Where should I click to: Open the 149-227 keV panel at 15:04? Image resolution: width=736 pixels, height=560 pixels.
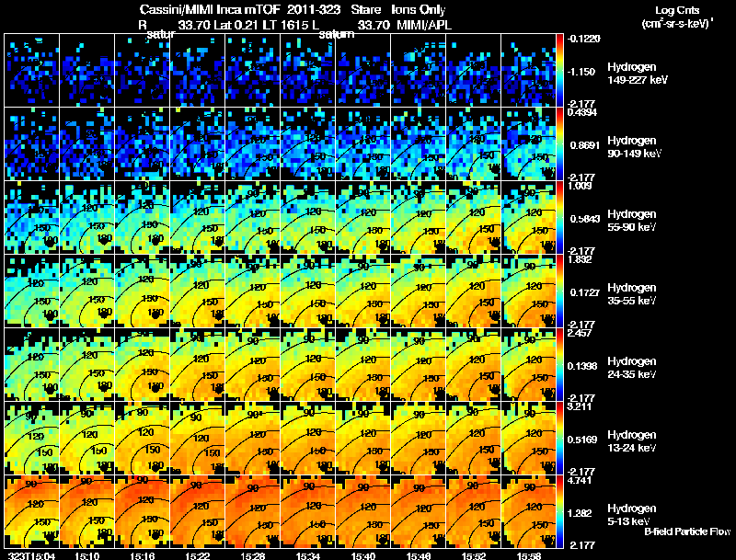click(x=32, y=71)
